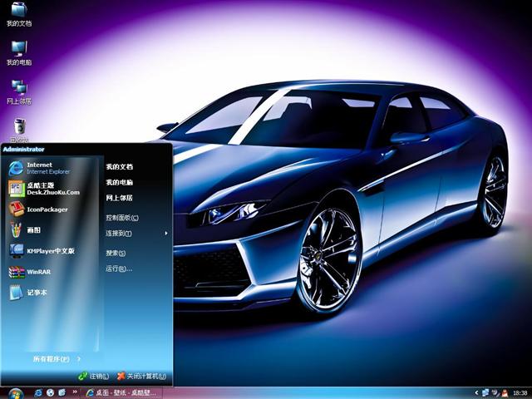Select 控制面板 in Start menu

point(121,218)
